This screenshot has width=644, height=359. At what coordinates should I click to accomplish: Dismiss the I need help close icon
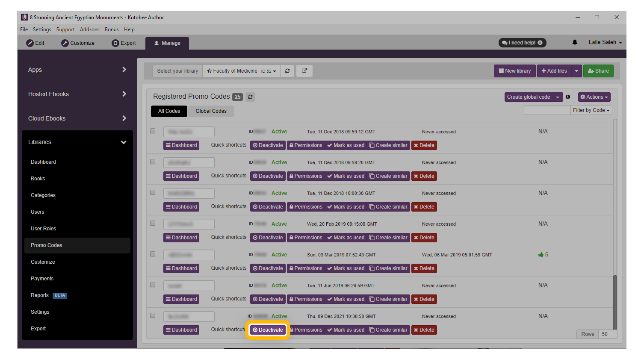point(540,43)
